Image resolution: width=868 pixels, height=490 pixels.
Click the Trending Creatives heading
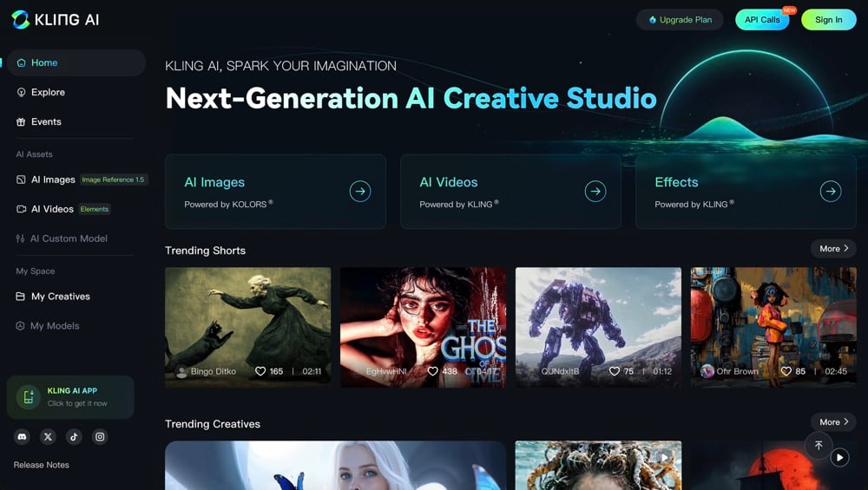tap(213, 424)
